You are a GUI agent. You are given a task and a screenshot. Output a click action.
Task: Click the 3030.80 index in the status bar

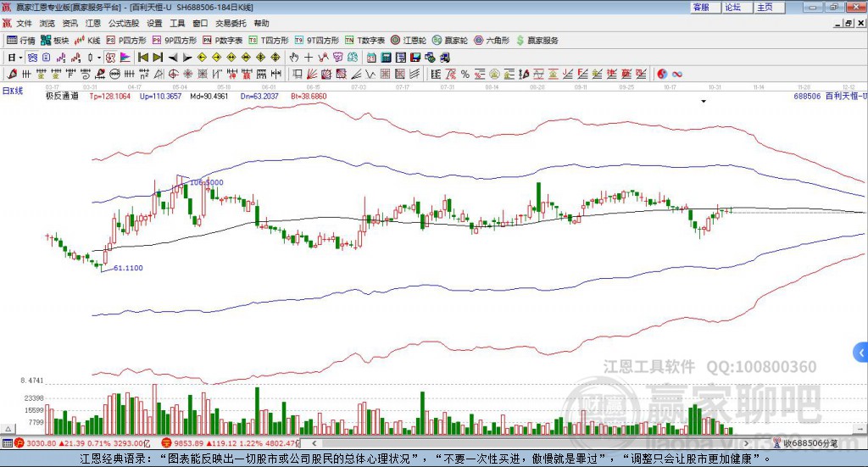pyautogui.click(x=41, y=443)
